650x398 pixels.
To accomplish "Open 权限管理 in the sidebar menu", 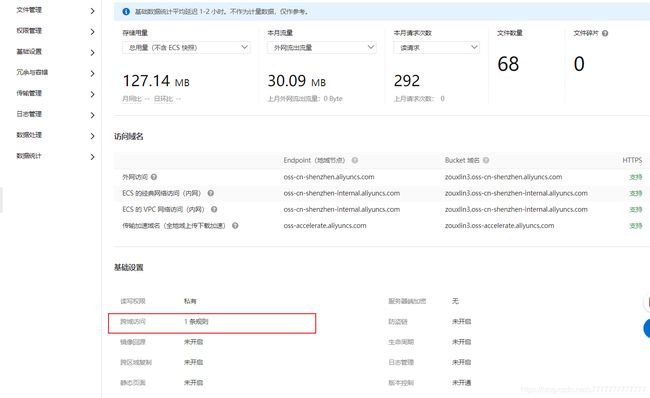I will tap(29, 31).
